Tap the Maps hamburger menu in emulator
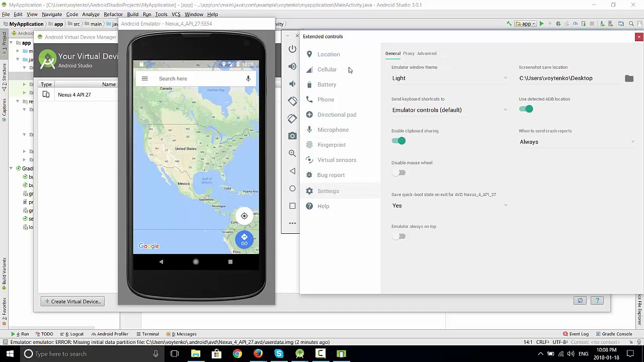 click(x=144, y=78)
